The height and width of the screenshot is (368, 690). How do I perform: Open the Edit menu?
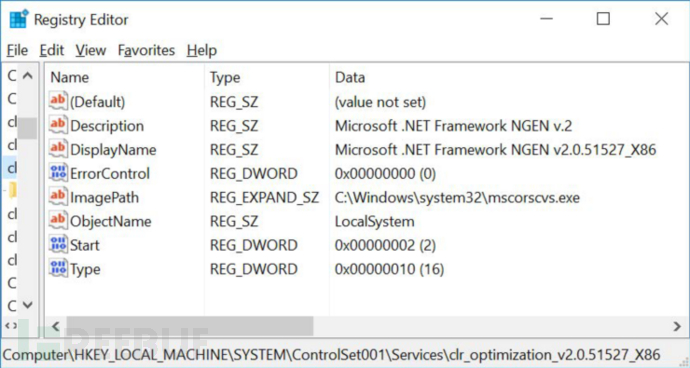point(51,50)
